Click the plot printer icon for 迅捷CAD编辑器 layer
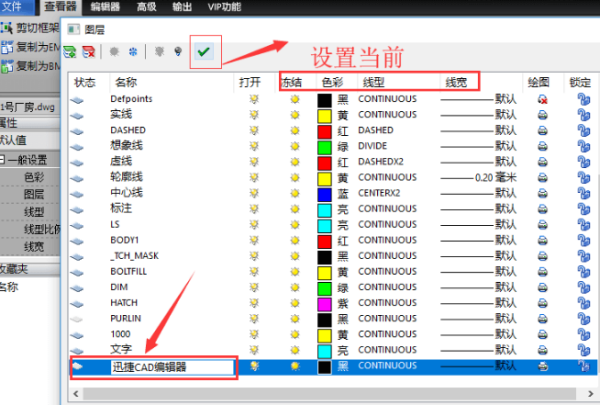The width and height of the screenshot is (600, 405). point(542,366)
